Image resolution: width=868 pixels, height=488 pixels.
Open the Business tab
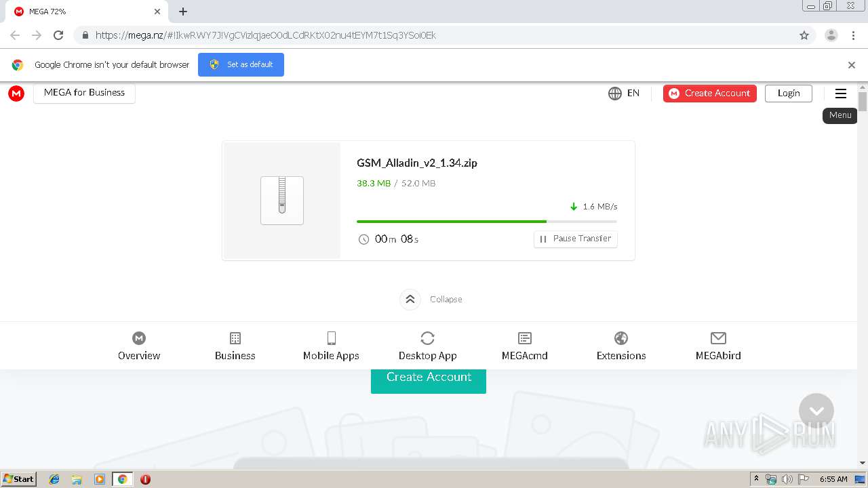(235, 346)
